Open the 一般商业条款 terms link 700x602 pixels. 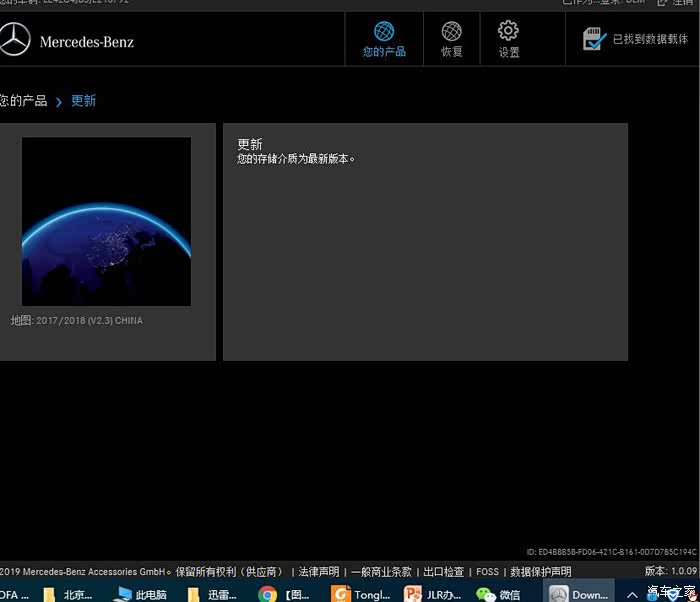pos(381,572)
